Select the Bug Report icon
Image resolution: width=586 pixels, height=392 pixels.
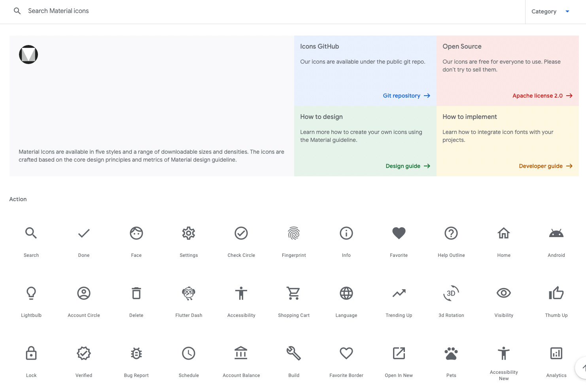136,354
